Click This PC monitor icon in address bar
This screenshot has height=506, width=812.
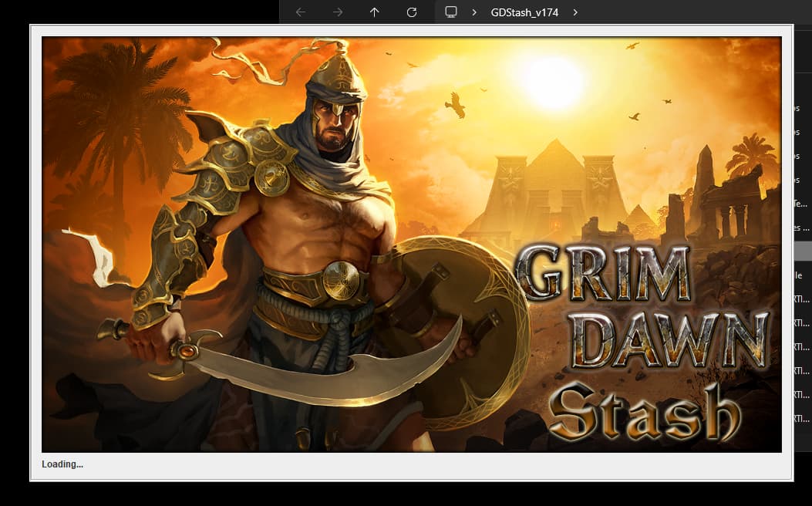tap(451, 12)
